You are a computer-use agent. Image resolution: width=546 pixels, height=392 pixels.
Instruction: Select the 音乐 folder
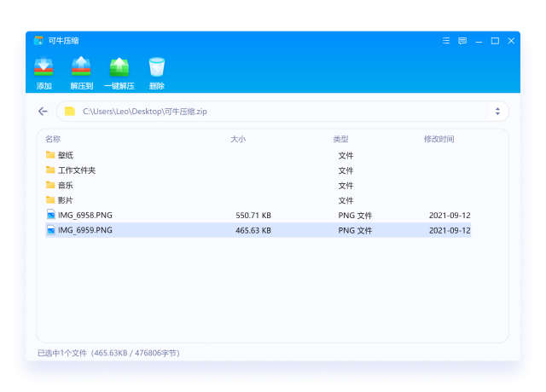pos(66,185)
